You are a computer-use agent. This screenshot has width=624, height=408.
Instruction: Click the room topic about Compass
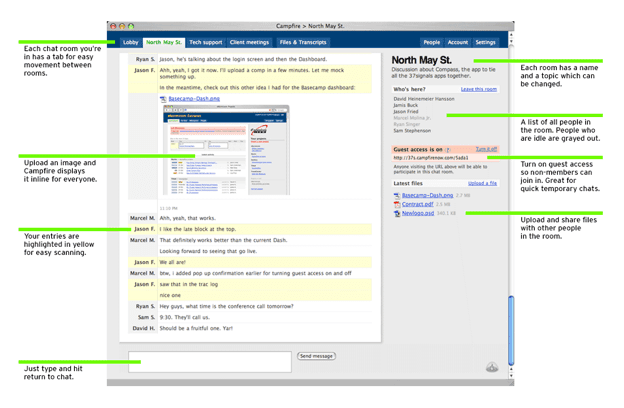coord(443,72)
